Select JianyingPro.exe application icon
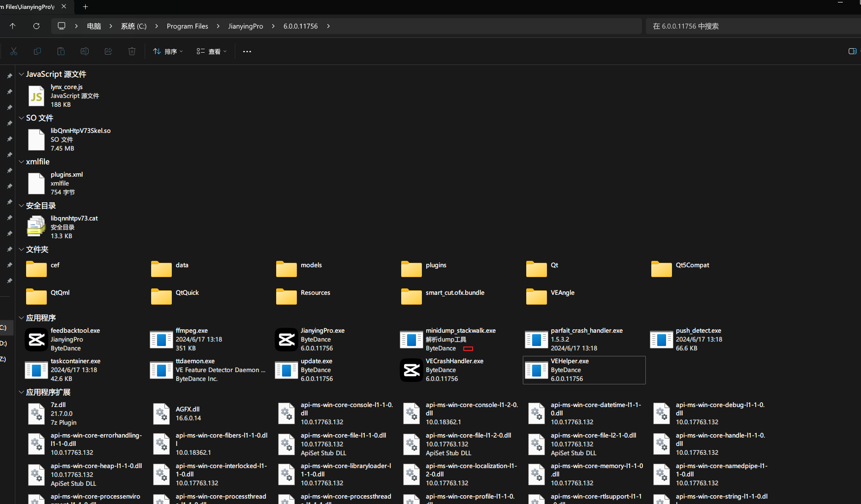Image resolution: width=861 pixels, height=504 pixels. point(287,339)
